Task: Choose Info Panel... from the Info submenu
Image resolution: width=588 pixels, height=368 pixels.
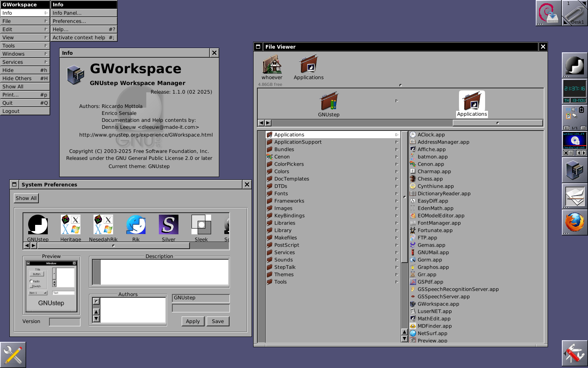Action: tap(84, 13)
